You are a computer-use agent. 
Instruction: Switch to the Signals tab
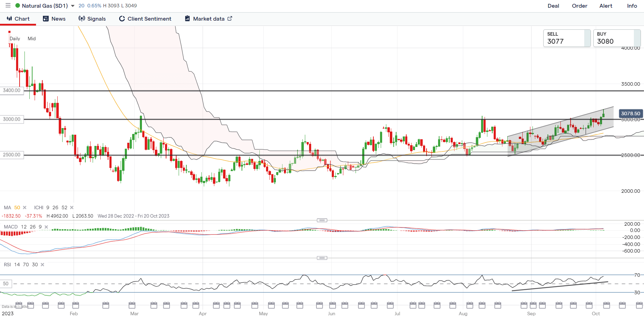coord(92,19)
